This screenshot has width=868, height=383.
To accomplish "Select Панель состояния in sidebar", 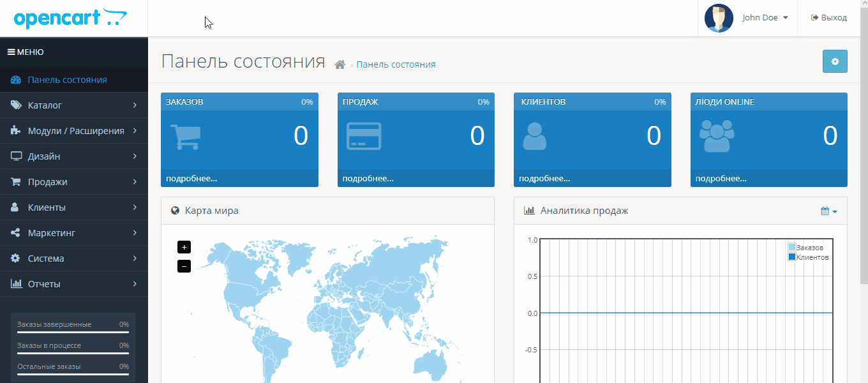I will 67,80.
